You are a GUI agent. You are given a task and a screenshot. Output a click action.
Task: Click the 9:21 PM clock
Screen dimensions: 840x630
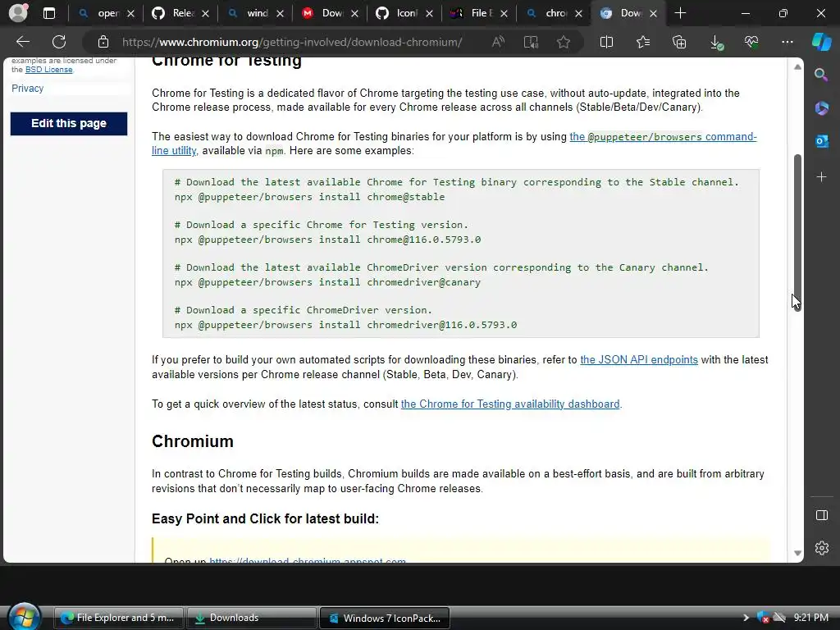(x=811, y=618)
